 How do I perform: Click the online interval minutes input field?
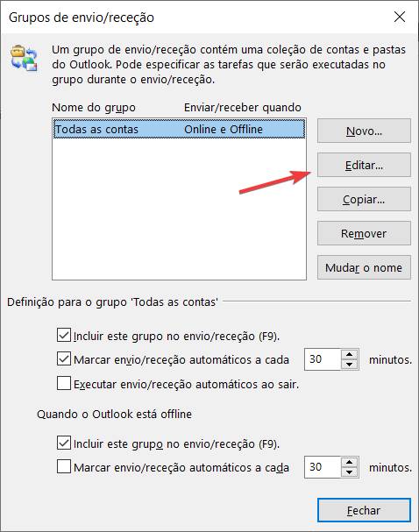point(323,359)
